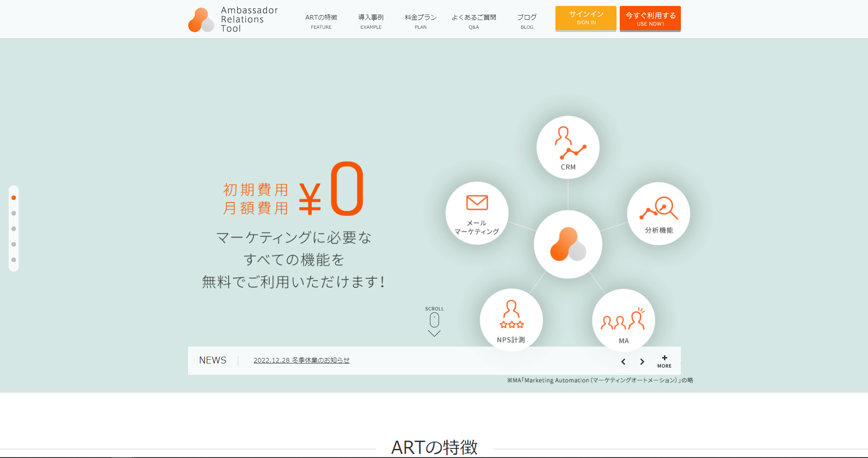Click the large ¥0 price text

(331, 189)
